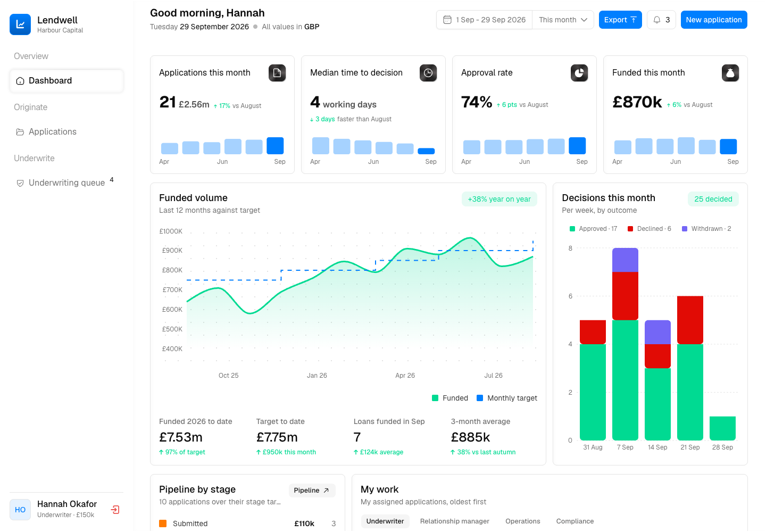766x532 pixels.
Task: Click the 21 Sep stacked bar in Decisions chart
Action: click(x=690, y=368)
